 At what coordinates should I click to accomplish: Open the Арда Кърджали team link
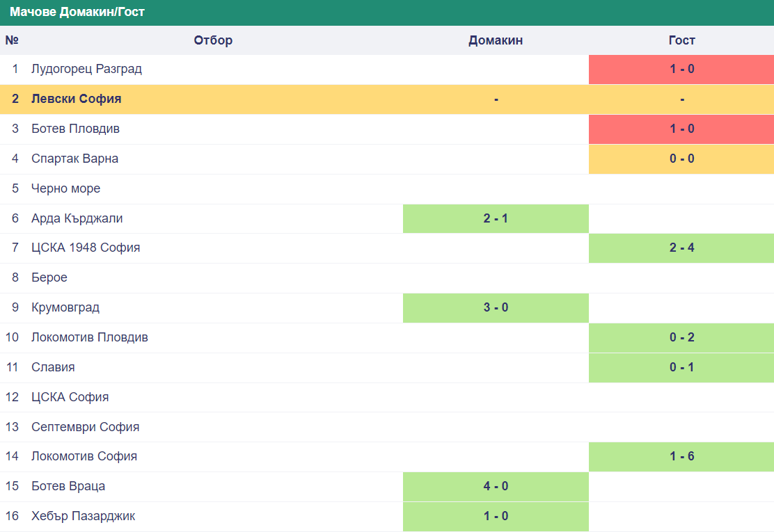[x=77, y=218]
